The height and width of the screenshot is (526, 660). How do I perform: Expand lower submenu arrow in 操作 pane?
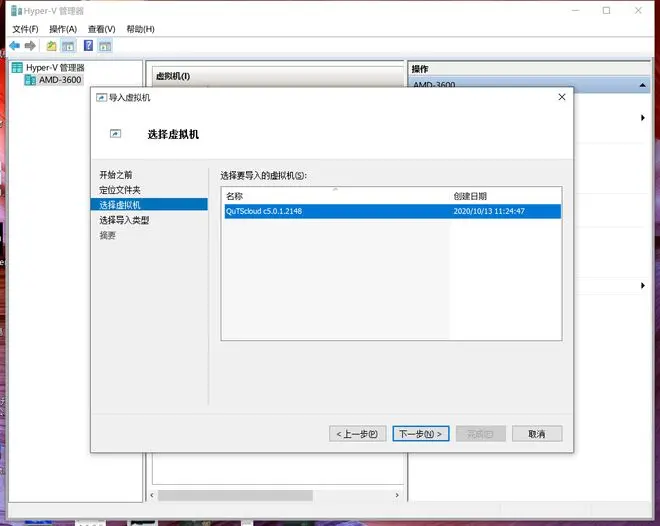pos(643,286)
